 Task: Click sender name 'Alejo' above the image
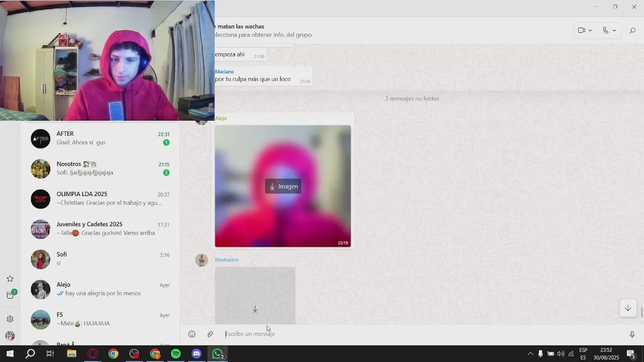(221, 118)
